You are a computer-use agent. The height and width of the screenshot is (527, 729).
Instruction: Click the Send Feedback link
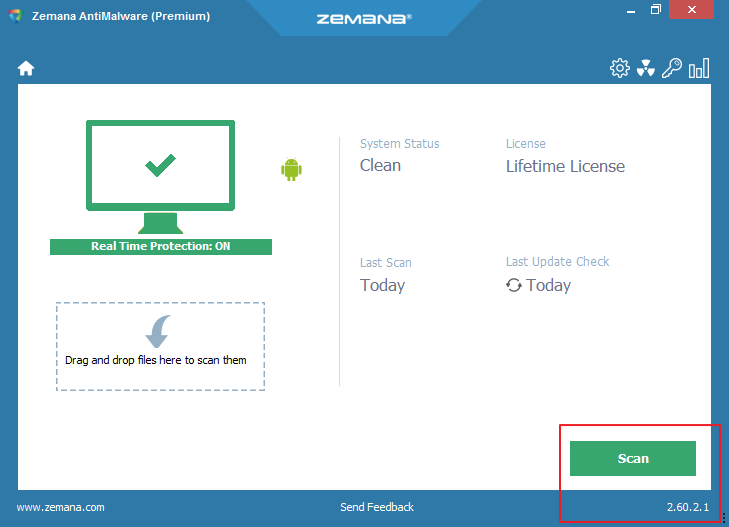pos(377,507)
